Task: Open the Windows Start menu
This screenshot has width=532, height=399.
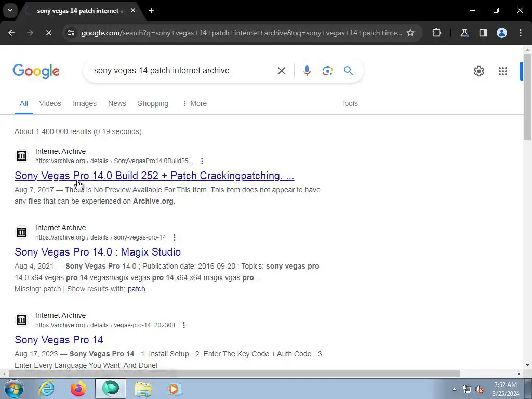Action: coord(14,389)
